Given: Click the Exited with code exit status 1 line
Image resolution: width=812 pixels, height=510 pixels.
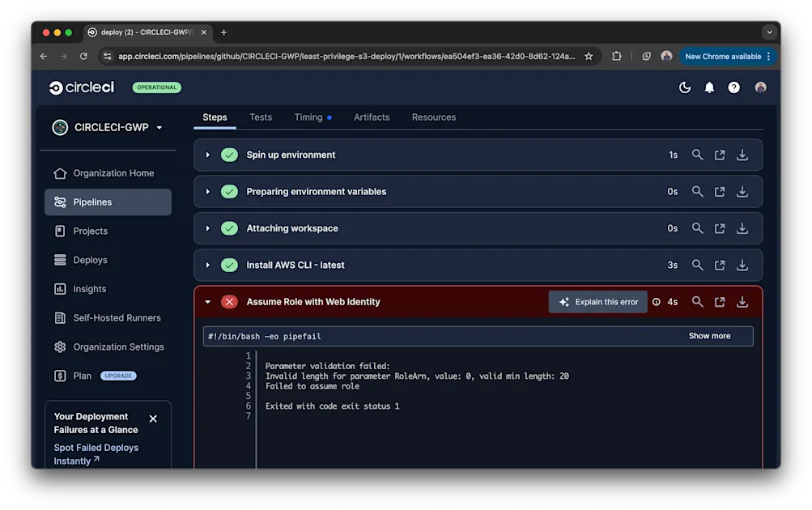Looking at the screenshot, I should [333, 406].
